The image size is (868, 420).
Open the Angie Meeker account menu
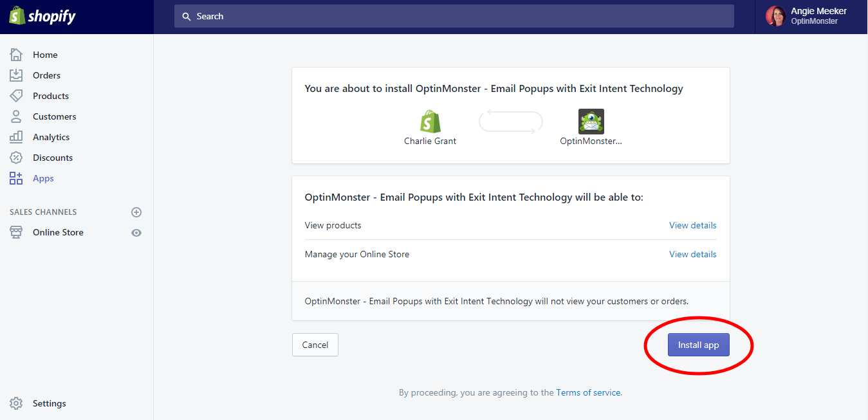[811, 16]
